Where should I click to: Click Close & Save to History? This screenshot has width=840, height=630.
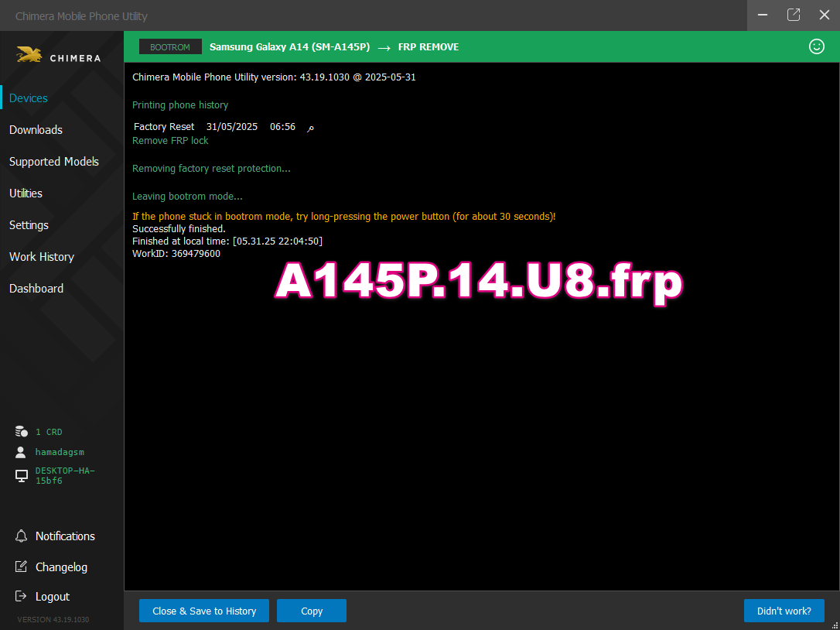(x=204, y=611)
